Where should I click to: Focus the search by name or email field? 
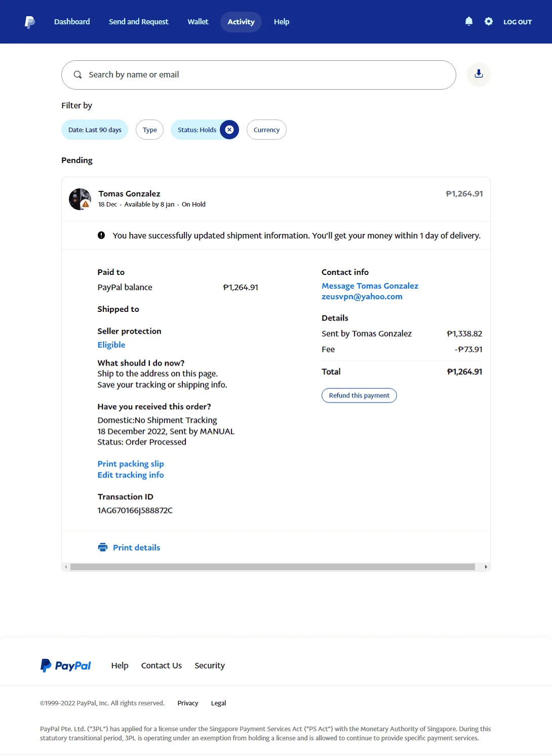[259, 75]
